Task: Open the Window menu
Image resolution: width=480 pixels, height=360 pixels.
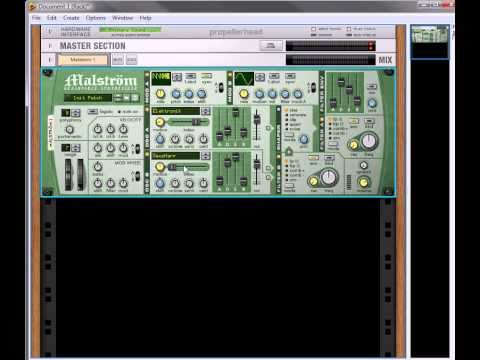Action: pyautogui.click(x=122, y=18)
